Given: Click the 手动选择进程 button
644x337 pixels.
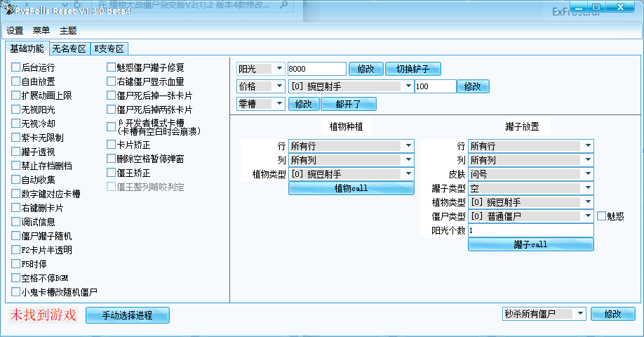Looking at the screenshot, I should pyautogui.click(x=127, y=315).
